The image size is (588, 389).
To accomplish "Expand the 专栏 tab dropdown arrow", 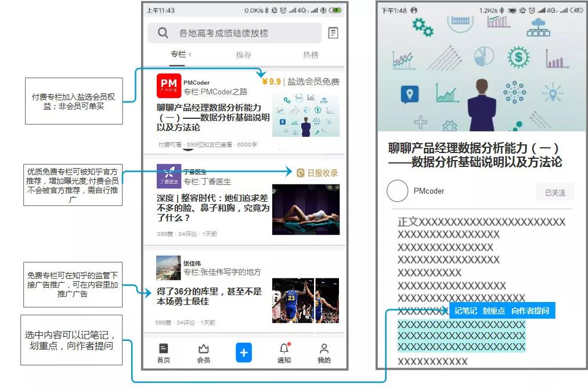I will pos(190,54).
